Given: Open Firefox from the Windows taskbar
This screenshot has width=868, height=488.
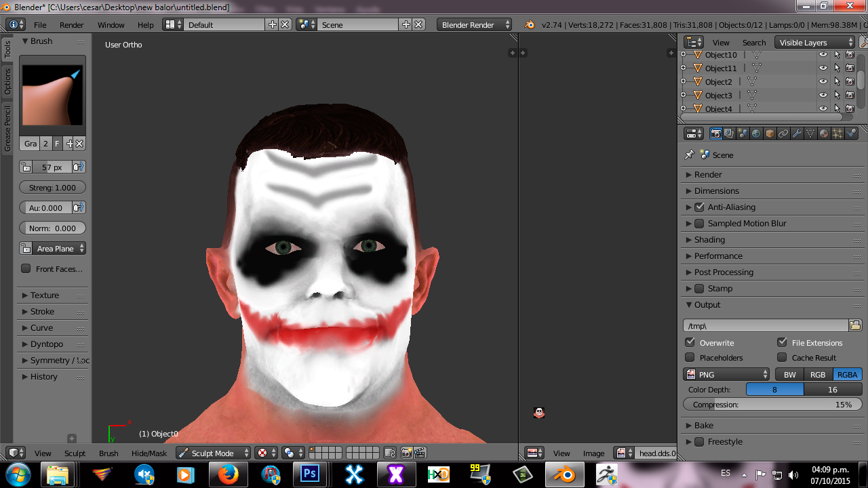Looking at the screenshot, I should pyautogui.click(x=228, y=475).
